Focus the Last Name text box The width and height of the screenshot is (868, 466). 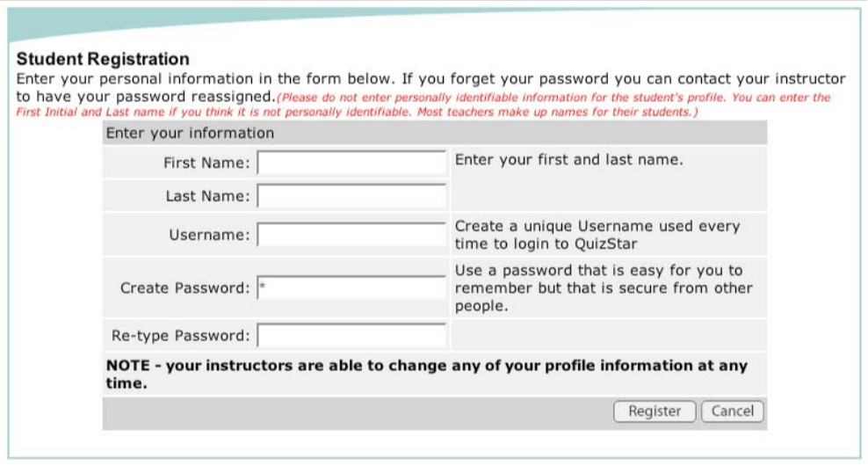tap(351, 197)
